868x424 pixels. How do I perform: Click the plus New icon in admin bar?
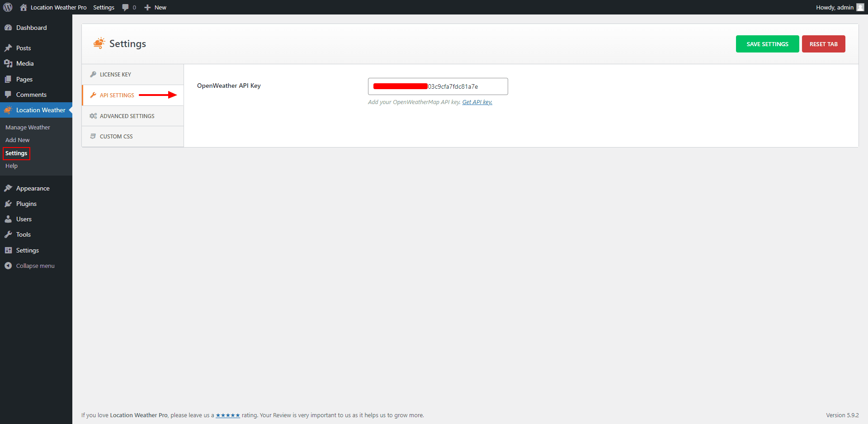point(147,7)
